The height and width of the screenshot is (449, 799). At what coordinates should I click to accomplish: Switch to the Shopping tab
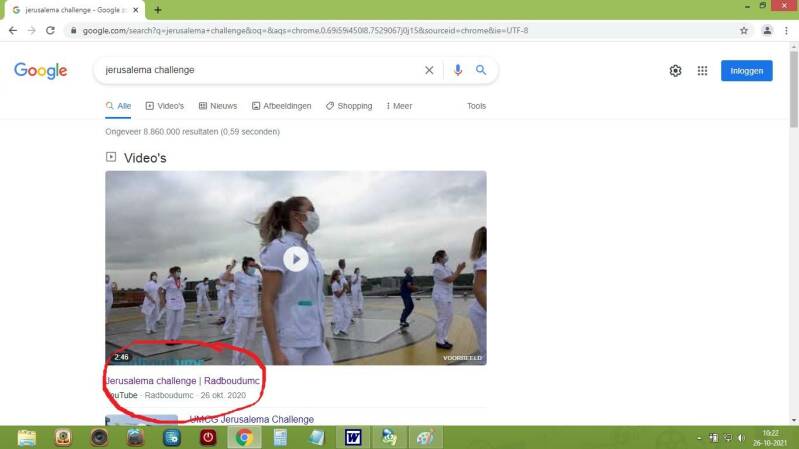point(349,106)
